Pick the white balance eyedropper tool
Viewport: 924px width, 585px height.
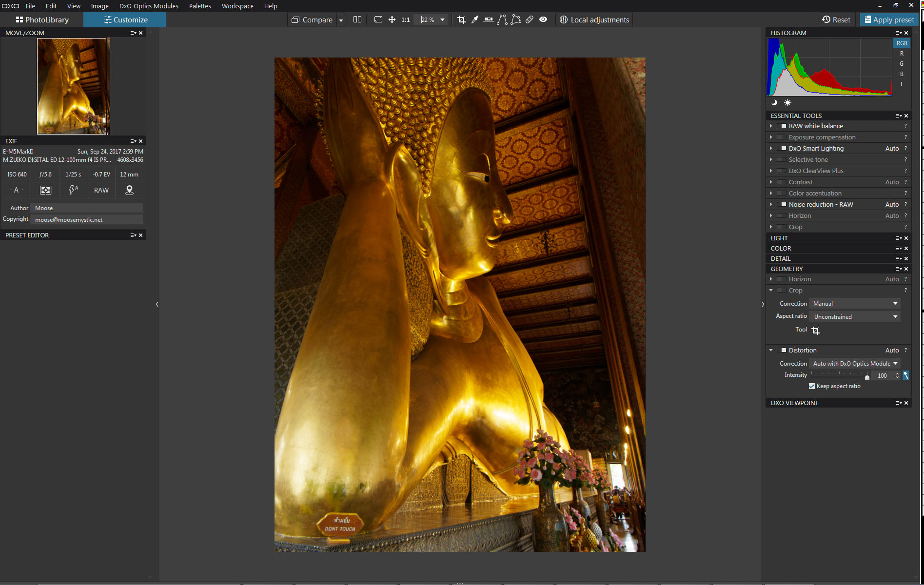[x=475, y=19]
